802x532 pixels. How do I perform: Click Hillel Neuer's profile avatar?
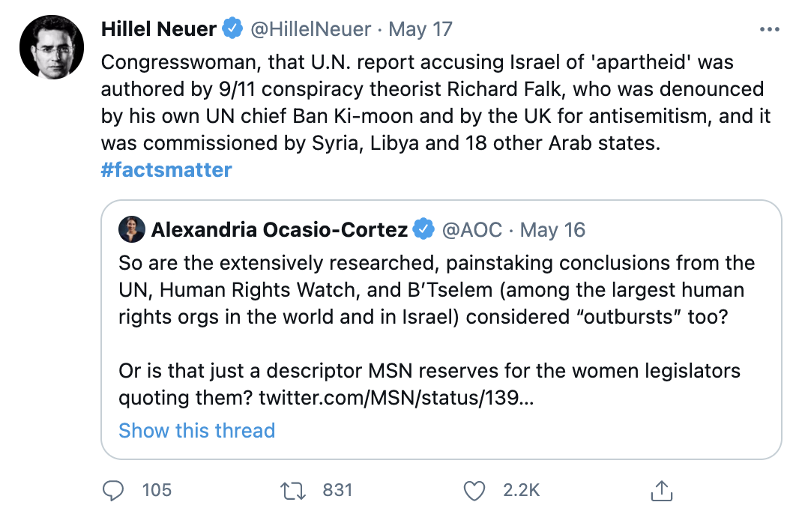point(51,46)
